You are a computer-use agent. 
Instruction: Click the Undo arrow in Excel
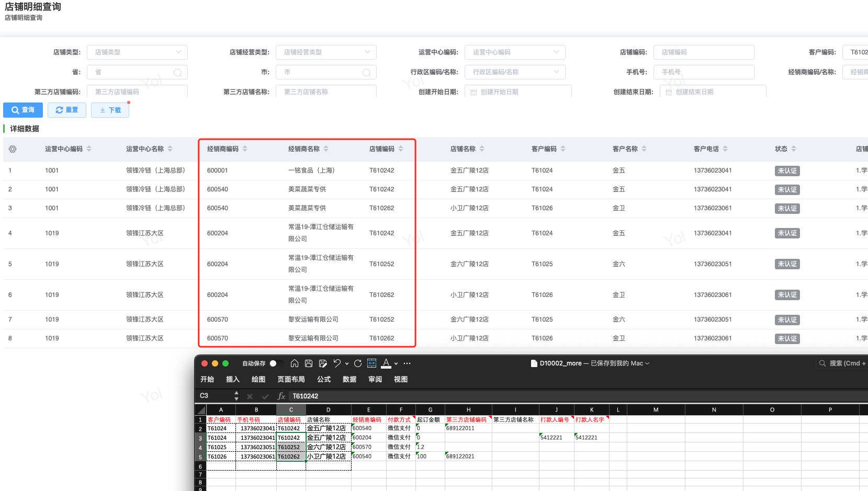pyautogui.click(x=337, y=363)
